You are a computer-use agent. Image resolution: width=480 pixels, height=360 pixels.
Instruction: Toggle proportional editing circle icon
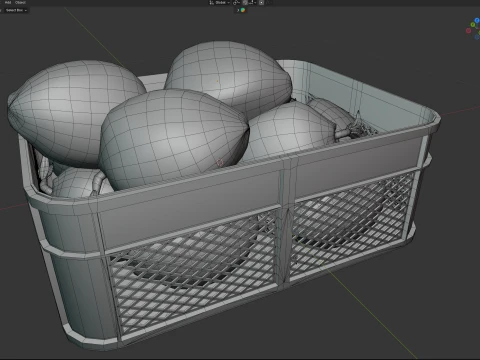pyautogui.click(x=261, y=3)
